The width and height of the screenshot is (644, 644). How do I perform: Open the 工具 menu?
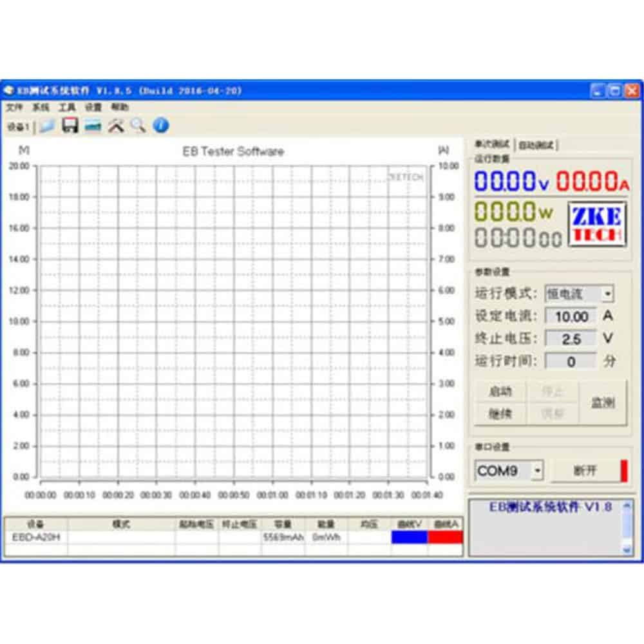tap(67, 107)
